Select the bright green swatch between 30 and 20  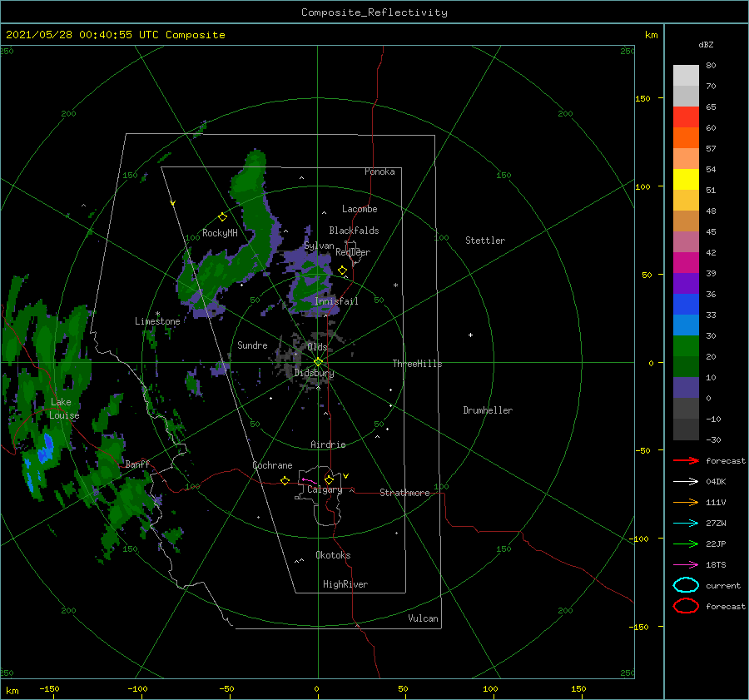686,345
